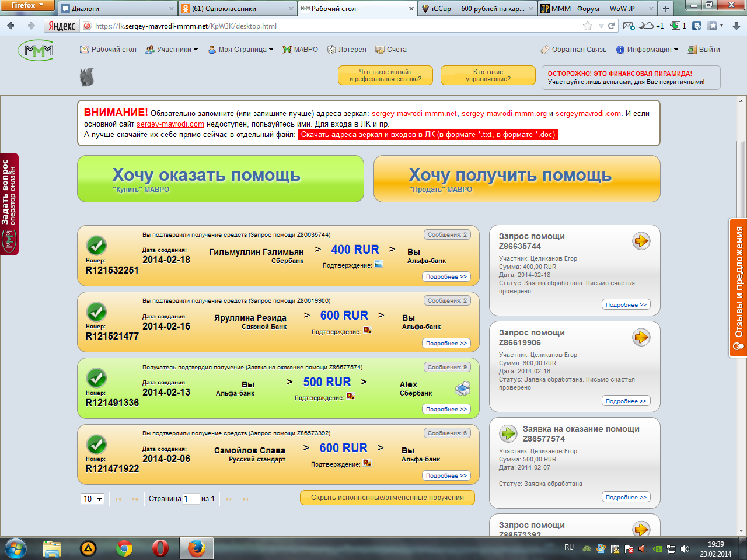Open МАВРО menu item
The height and width of the screenshot is (560, 747).
point(300,50)
